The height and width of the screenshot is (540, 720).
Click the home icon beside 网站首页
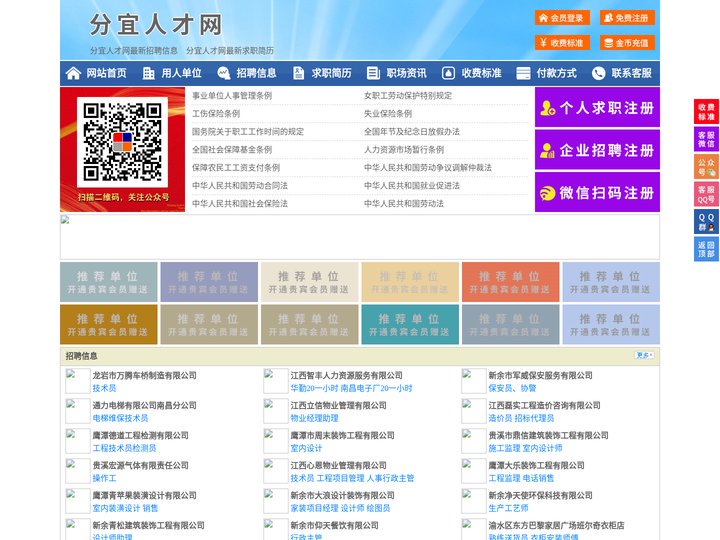click(73, 73)
